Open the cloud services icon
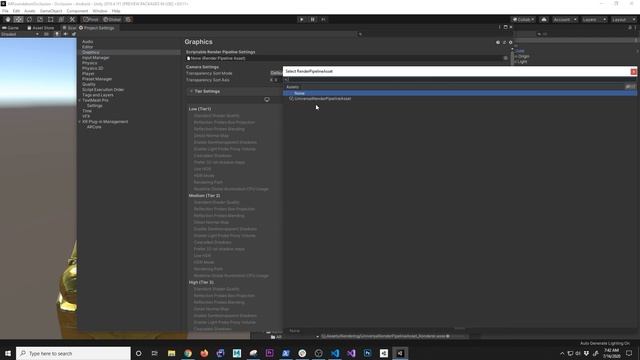The width and height of the screenshot is (640, 360). point(544,20)
